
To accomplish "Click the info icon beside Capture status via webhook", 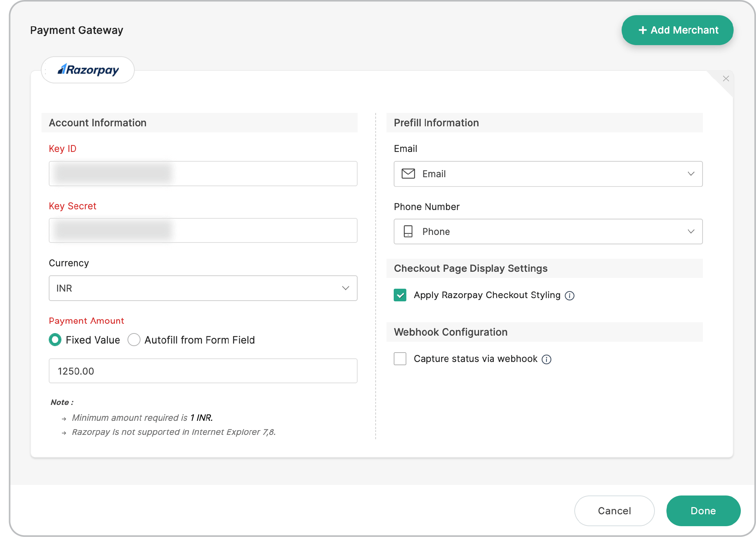I will (547, 359).
